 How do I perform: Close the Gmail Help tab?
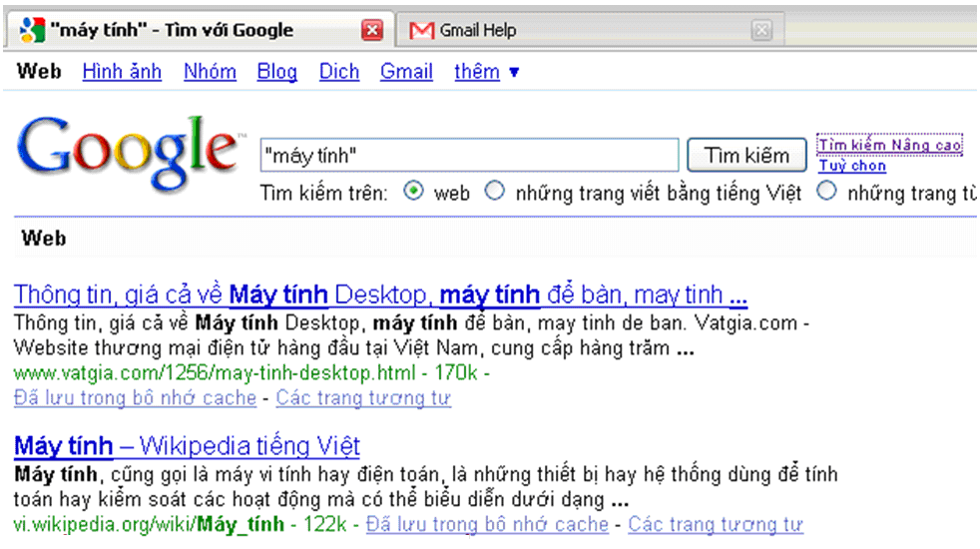[761, 30]
